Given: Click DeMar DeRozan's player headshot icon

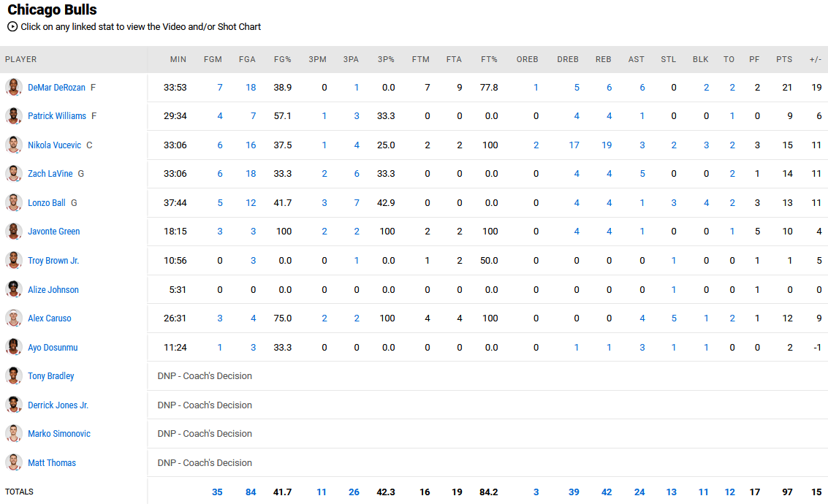Looking at the screenshot, I should 13,87.
